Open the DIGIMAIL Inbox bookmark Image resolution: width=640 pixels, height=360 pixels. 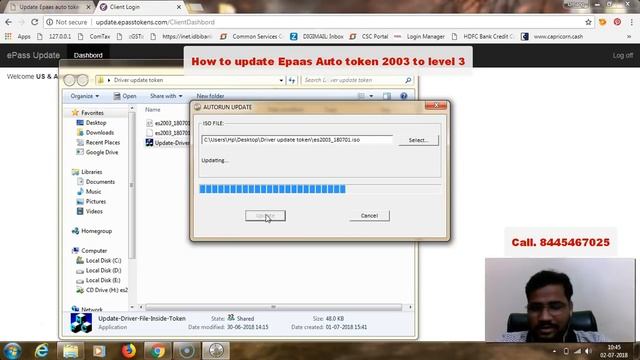[317, 36]
